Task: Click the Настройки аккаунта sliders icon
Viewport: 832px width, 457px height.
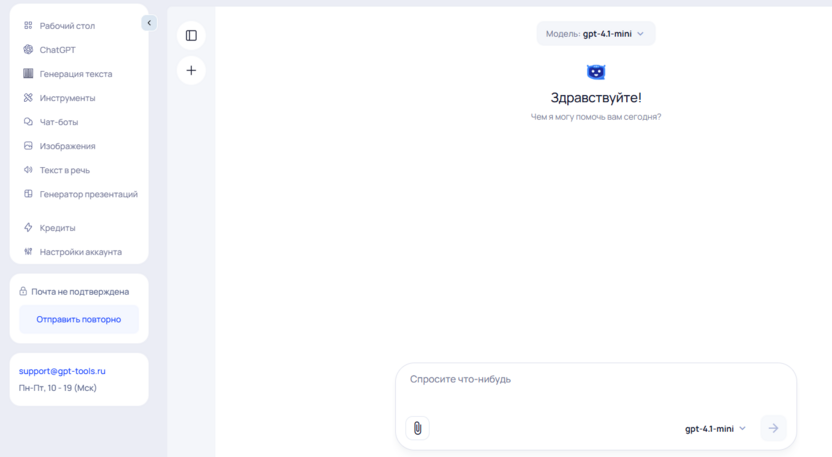Action: [x=28, y=252]
